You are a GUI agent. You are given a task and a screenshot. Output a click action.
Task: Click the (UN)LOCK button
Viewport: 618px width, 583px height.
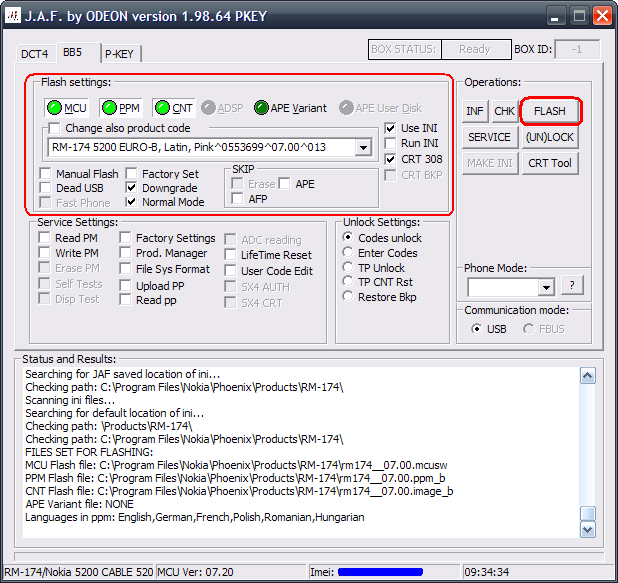pos(550,137)
